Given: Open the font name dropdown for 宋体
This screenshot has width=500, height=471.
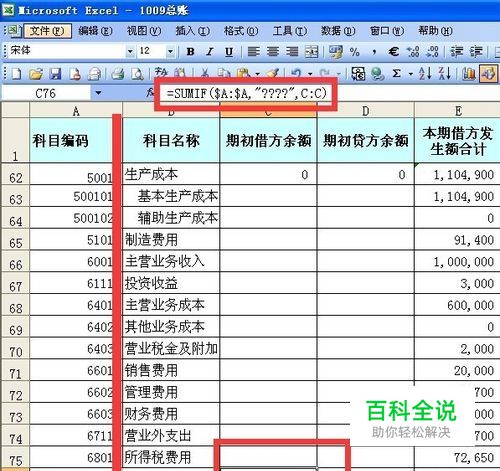Looking at the screenshot, I should (130, 52).
